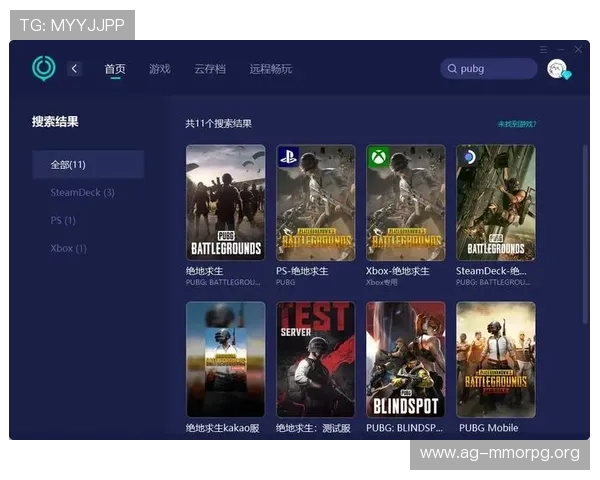The height and width of the screenshot is (480, 600).
Task: Click the 未找到游戏? link
Action: point(517,124)
